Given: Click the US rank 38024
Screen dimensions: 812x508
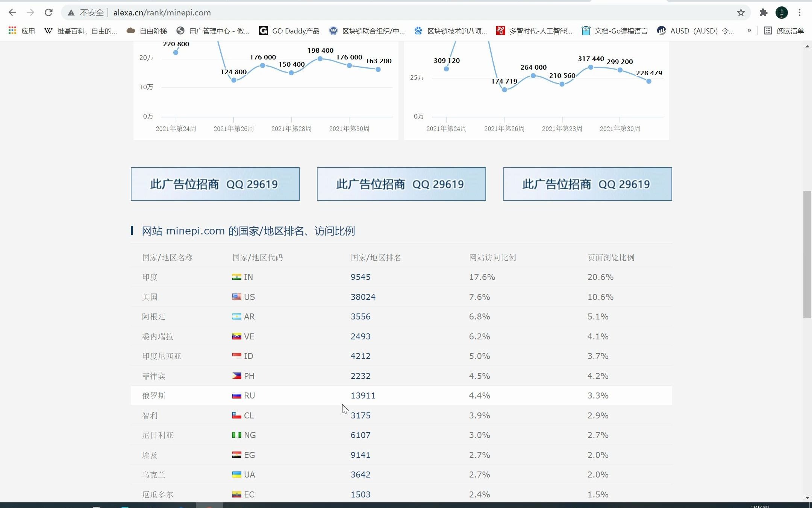Looking at the screenshot, I should coord(363,297).
